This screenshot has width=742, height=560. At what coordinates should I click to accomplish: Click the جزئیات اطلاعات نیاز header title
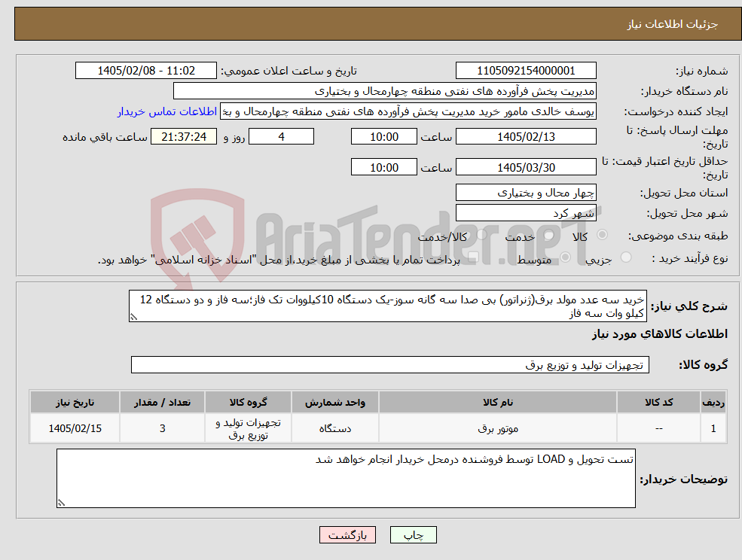coord(673,24)
